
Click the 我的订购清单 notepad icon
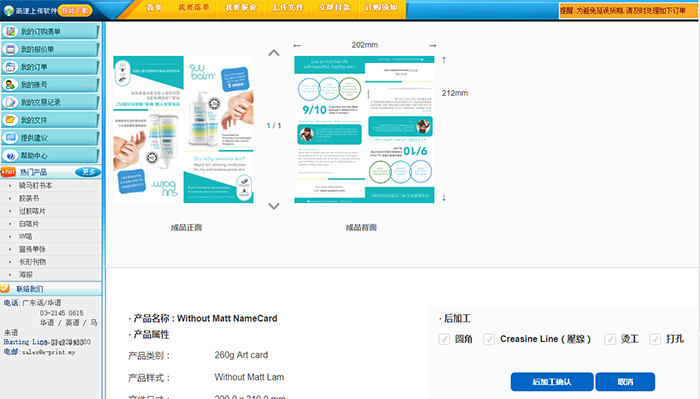click(10, 31)
